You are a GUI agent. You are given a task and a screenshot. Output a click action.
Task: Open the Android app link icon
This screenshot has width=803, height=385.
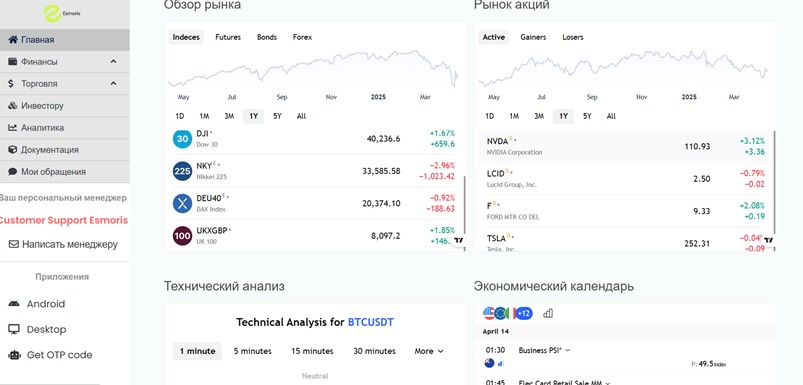[14, 304]
